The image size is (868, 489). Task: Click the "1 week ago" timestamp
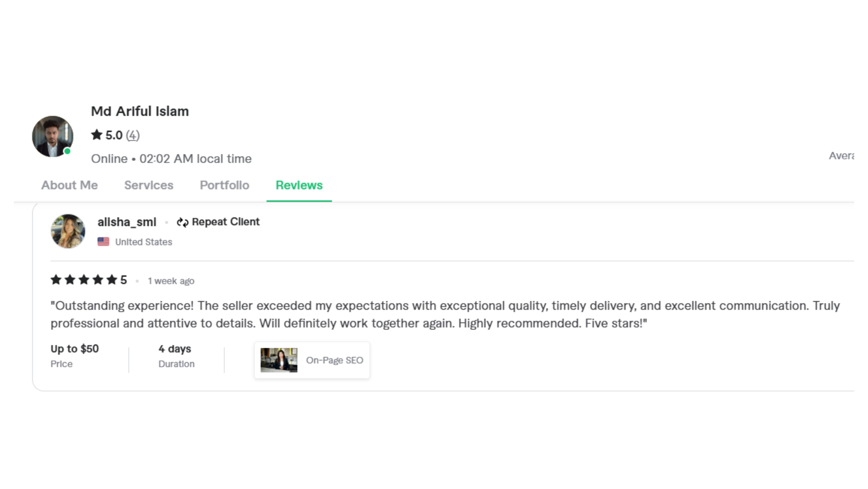(171, 281)
